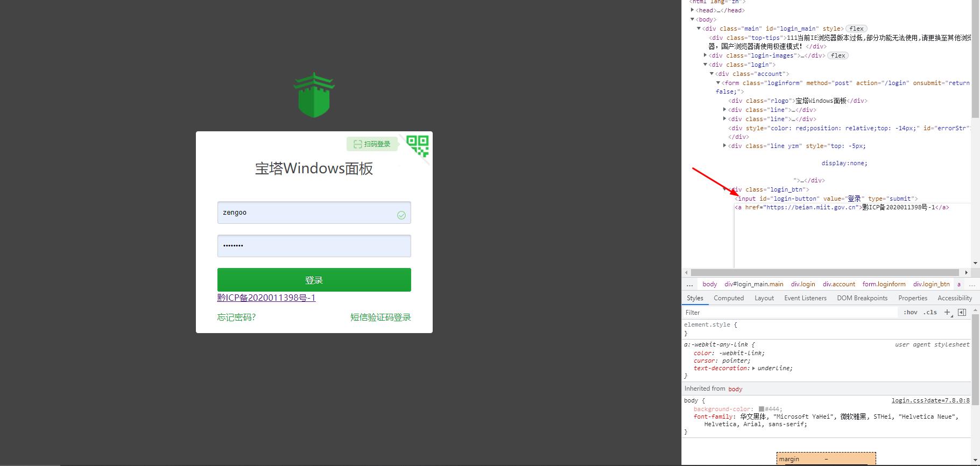Click the horizontal scrollbar right arrow

click(966, 272)
